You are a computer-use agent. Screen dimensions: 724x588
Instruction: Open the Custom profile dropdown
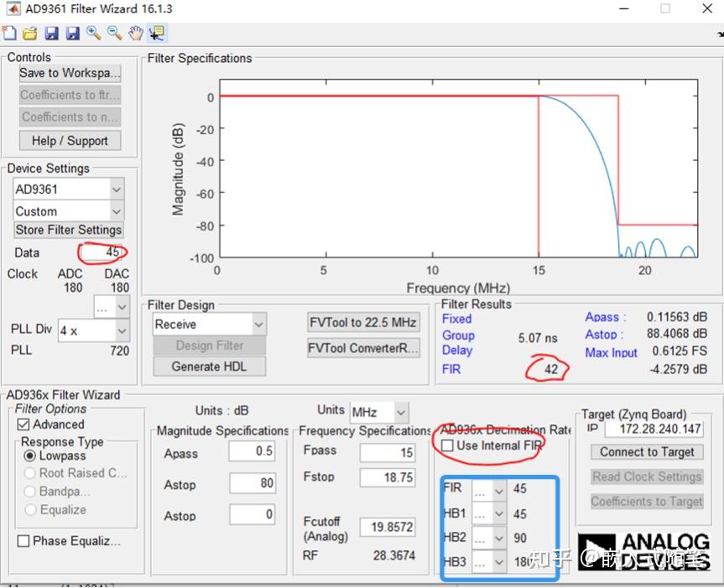(x=68, y=211)
